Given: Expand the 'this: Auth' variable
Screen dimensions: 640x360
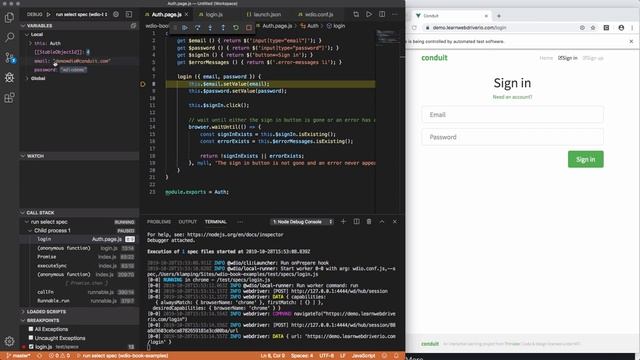Looking at the screenshot, I should point(45,43).
